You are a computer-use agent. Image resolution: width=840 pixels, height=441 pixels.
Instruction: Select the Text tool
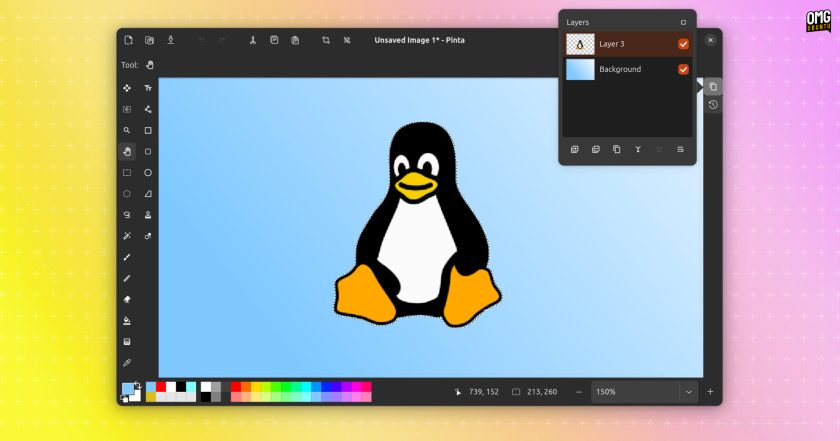click(x=148, y=88)
